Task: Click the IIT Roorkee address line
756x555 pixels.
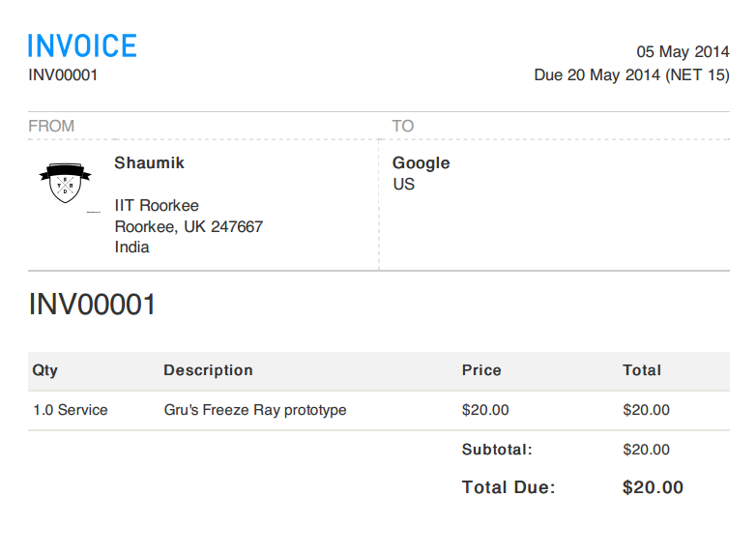Action: pyautogui.click(x=157, y=205)
